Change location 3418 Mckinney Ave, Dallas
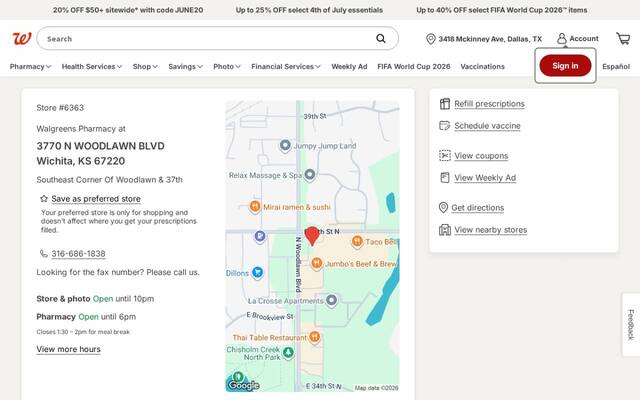 coord(484,39)
